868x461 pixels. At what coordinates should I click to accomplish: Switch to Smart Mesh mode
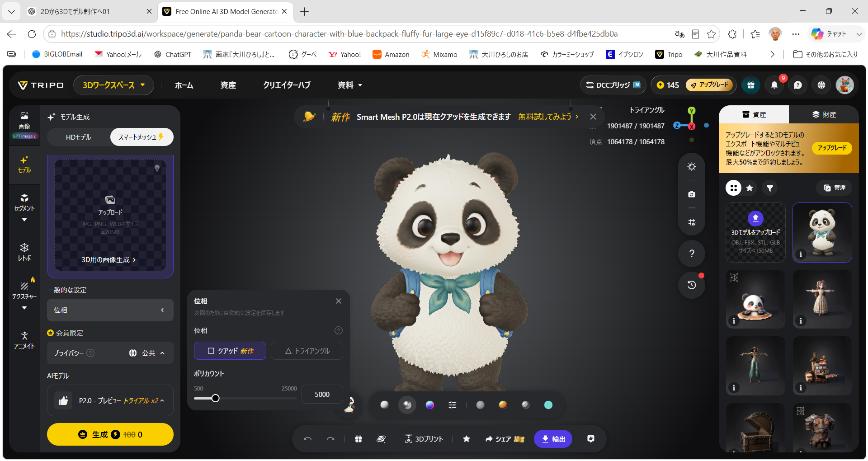142,137
